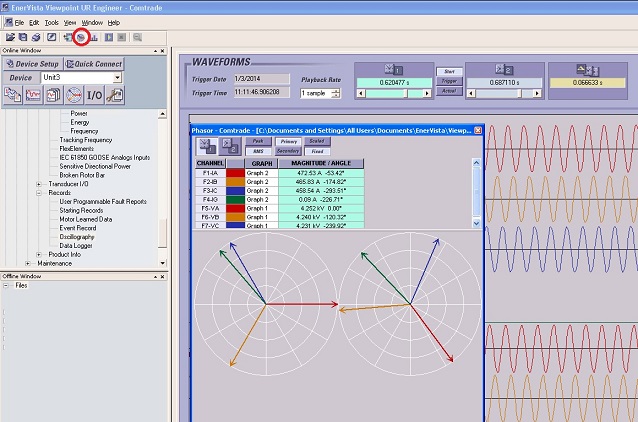Click the online tree scrollbar up arrow
The height and width of the screenshot is (422, 638).
(x=162, y=114)
